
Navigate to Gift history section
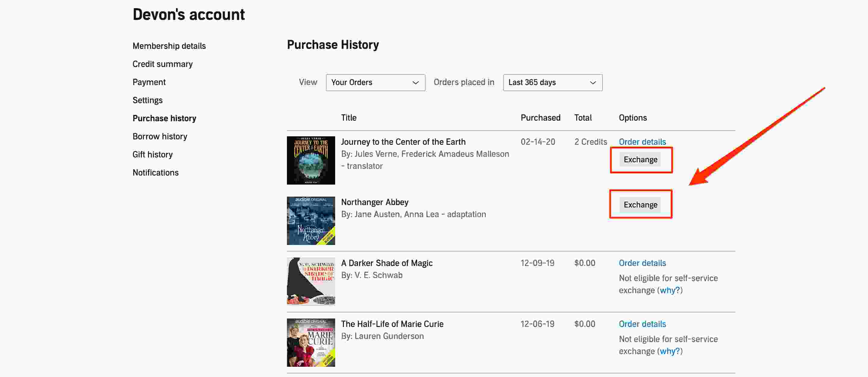coord(152,154)
